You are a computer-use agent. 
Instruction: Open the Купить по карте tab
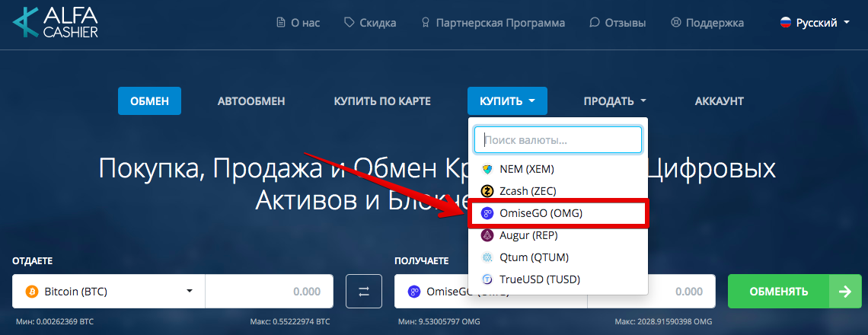pyautogui.click(x=382, y=100)
